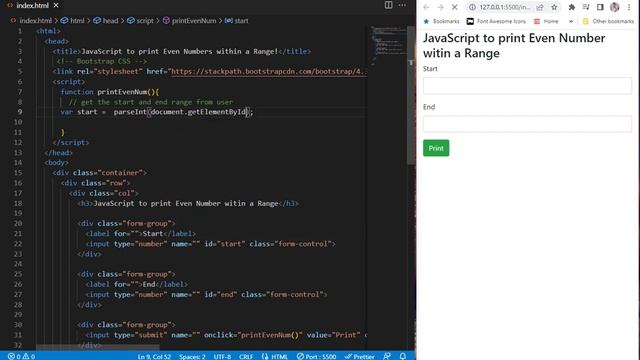Open the browser profile avatar

pos(615,7)
